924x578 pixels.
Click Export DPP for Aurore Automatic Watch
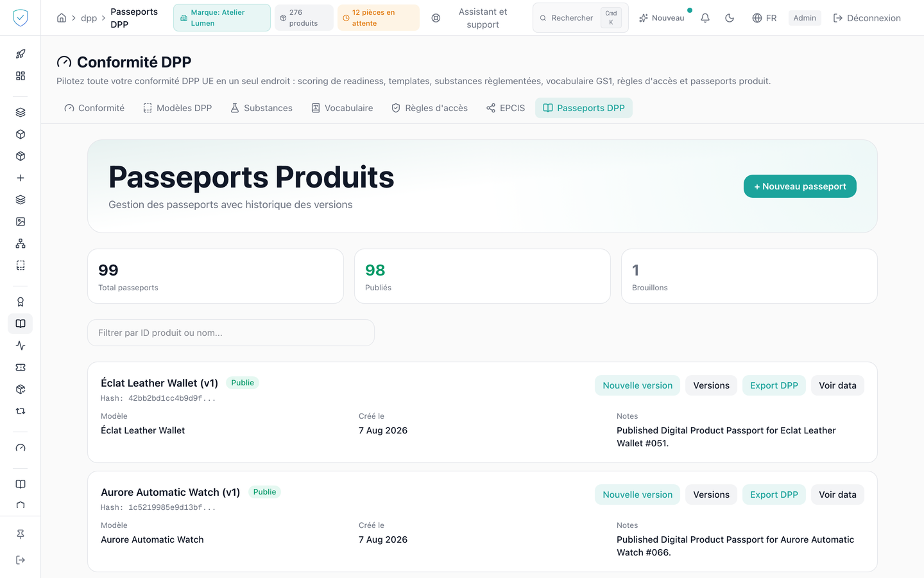[x=774, y=495]
